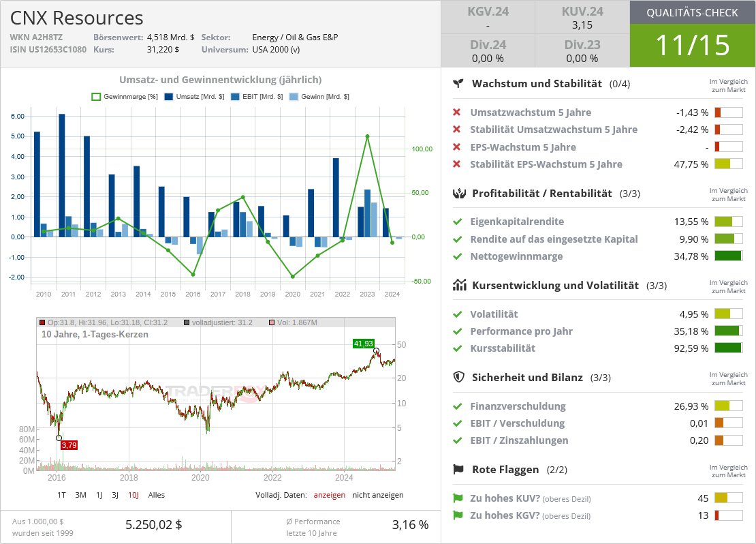Click the 3,79 low price marker
Screen dimensions: 756x544
coord(69,445)
